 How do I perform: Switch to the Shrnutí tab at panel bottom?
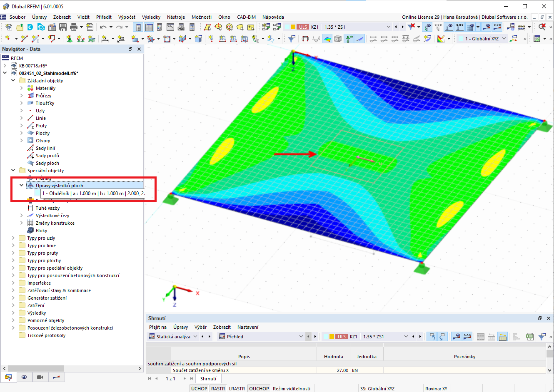(x=208, y=379)
